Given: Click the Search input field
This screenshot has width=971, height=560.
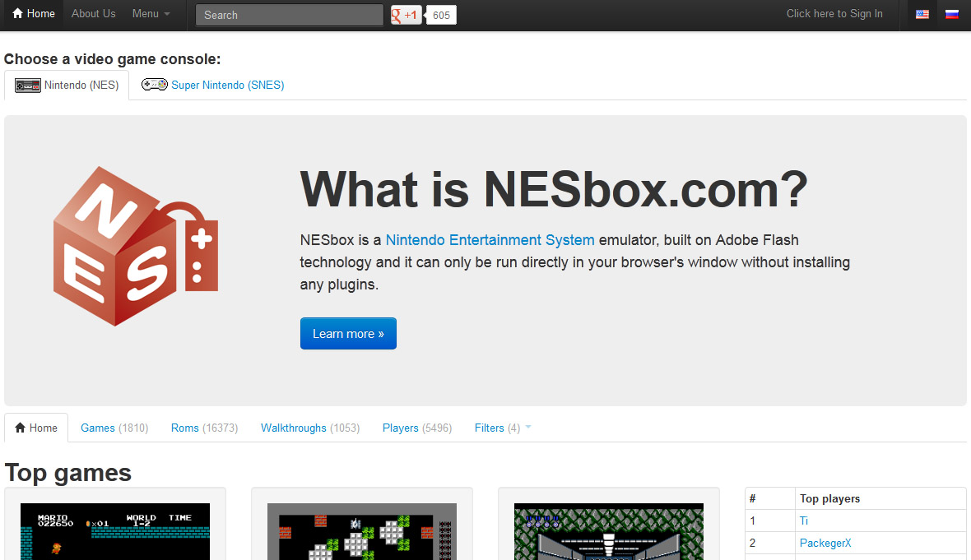Looking at the screenshot, I should tap(289, 15).
